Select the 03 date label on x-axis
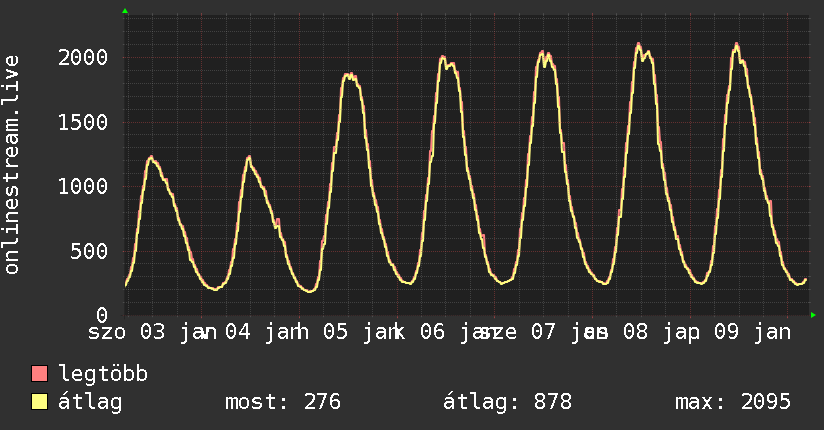 [152, 331]
